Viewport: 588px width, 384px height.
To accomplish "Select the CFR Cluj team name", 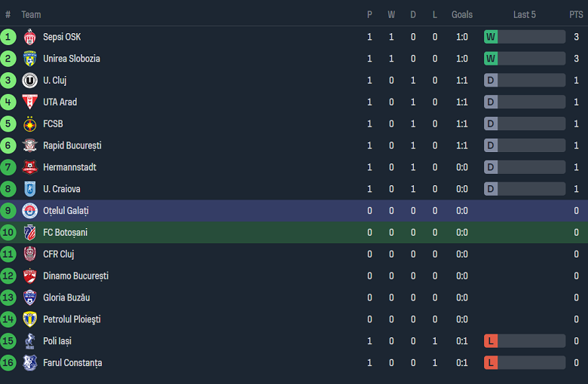I will [58, 254].
